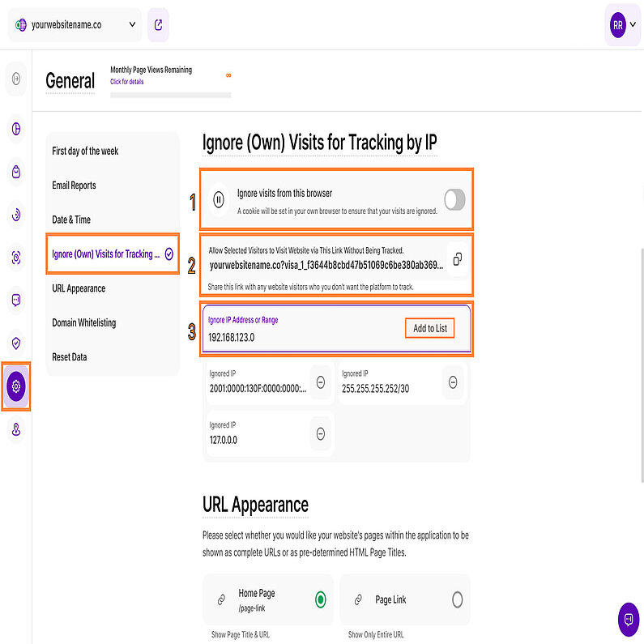This screenshot has height=644, width=644.
Task: Remove the ignored IPv6 address entry
Action: (x=321, y=383)
